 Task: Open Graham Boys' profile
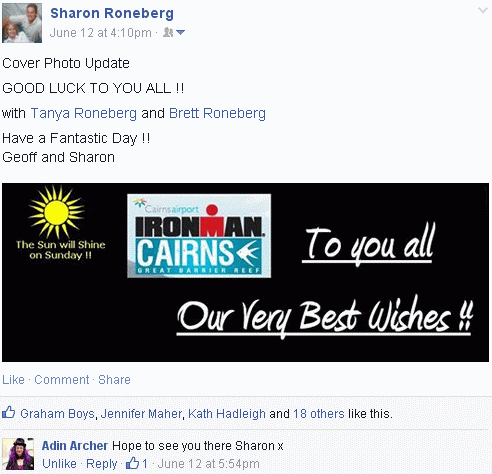click(58, 414)
